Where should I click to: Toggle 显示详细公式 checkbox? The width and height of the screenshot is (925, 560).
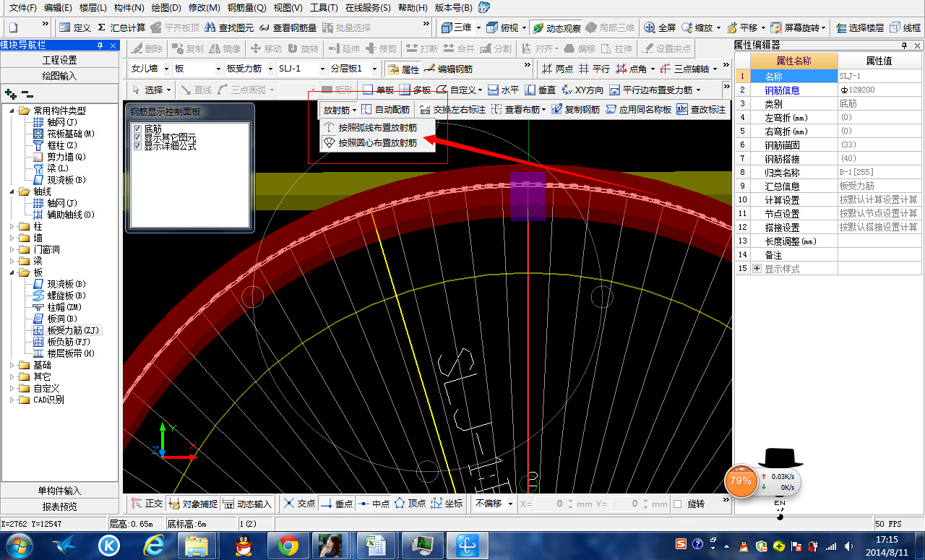pos(137,146)
